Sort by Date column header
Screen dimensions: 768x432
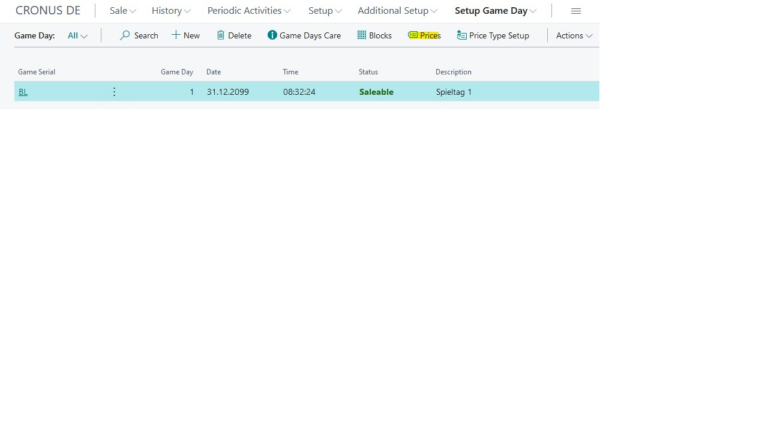(x=214, y=72)
